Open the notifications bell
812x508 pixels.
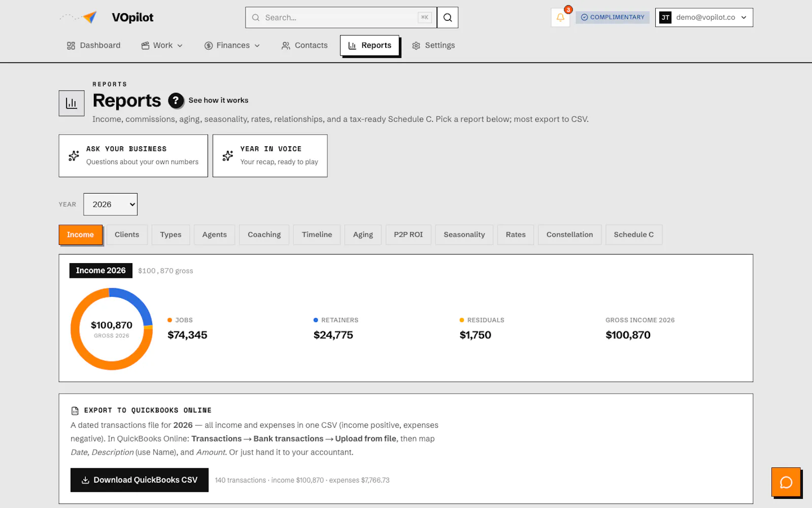(560, 17)
